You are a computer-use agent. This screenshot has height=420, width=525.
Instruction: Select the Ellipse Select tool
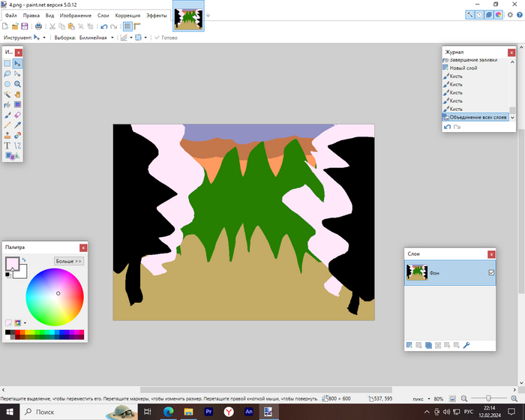[7, 84]
